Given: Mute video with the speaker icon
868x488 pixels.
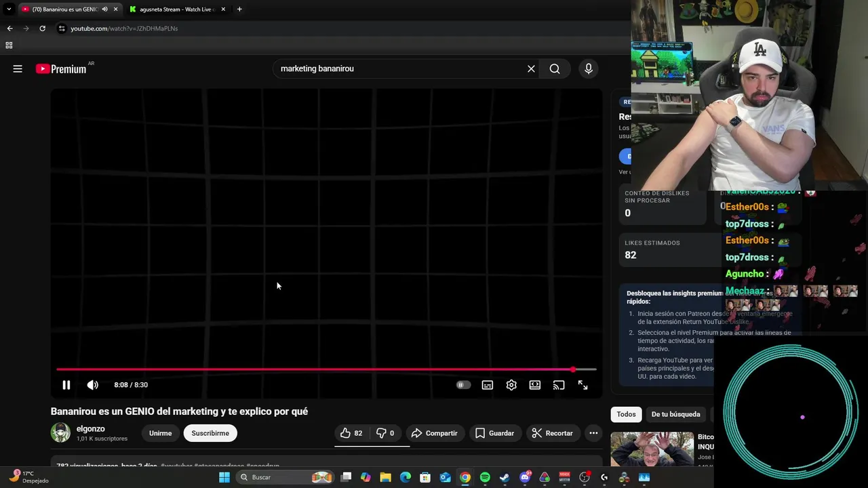Looking at the screenshot, I should point(92,385).
